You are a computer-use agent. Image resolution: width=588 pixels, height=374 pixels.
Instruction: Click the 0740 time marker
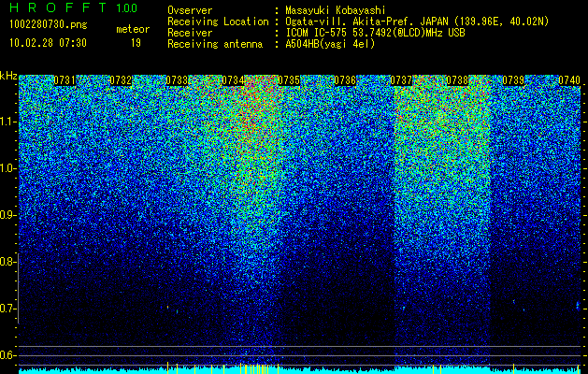click(569, 80)
